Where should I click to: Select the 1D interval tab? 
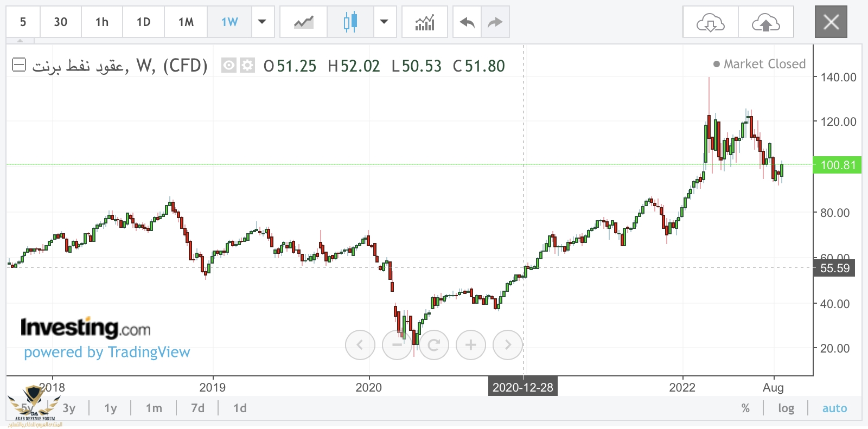pos(143,22)
